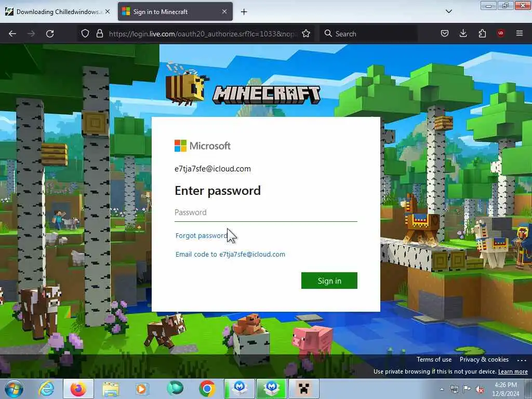This screenshot has width=532, height=399.
Task: Open the footer ellipsis more options
Action: click(x=522, y=360)
